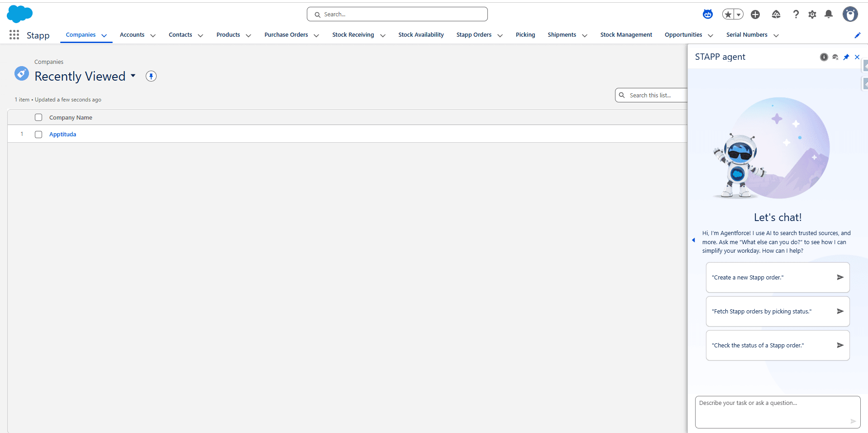868x433 pixels.
Task: Click the agent task description text box
Action: pos(777,412)
